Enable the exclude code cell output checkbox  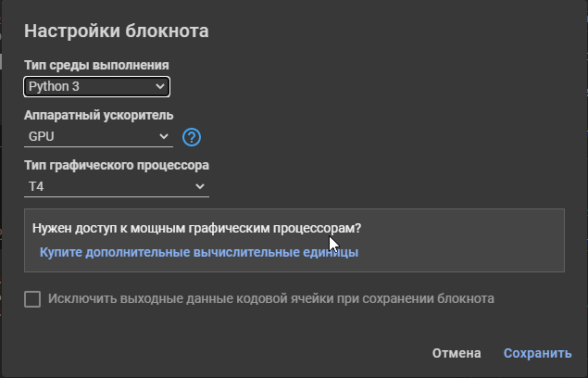[x=33, y=299]
